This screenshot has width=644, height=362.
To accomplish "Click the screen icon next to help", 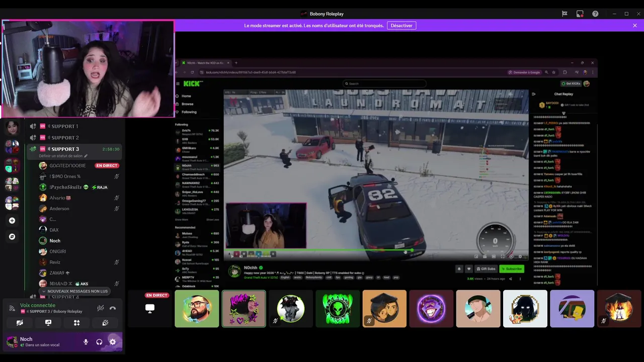I will coord(580,14).
